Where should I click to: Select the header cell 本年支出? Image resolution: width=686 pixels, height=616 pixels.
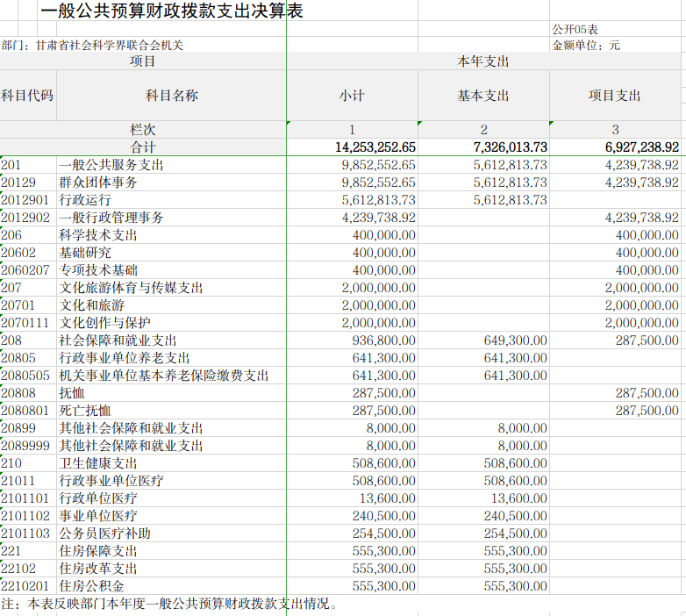(483, 61)
